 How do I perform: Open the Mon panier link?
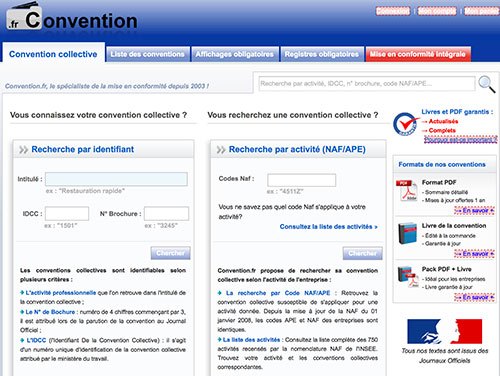(x=482, y=11)
